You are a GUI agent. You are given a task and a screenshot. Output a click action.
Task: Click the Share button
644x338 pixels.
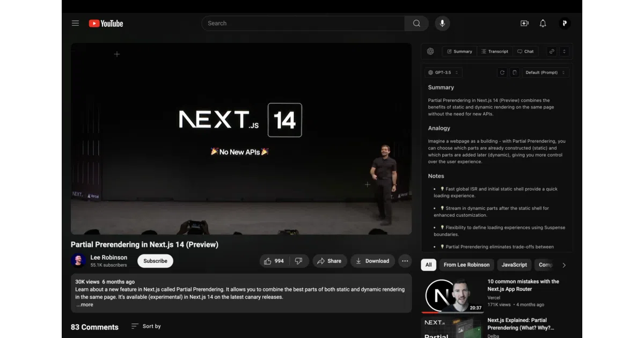(x=330, y=261)
